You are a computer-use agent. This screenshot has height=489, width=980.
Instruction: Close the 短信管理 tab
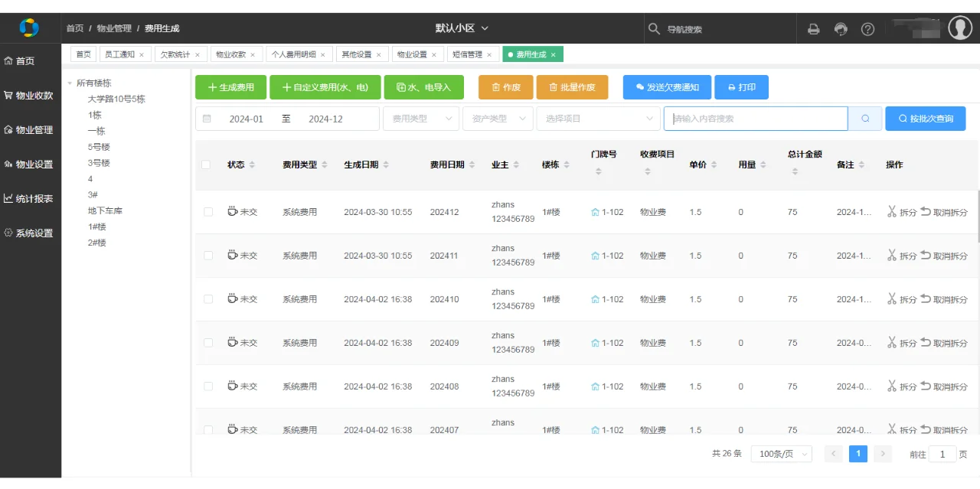488,54
